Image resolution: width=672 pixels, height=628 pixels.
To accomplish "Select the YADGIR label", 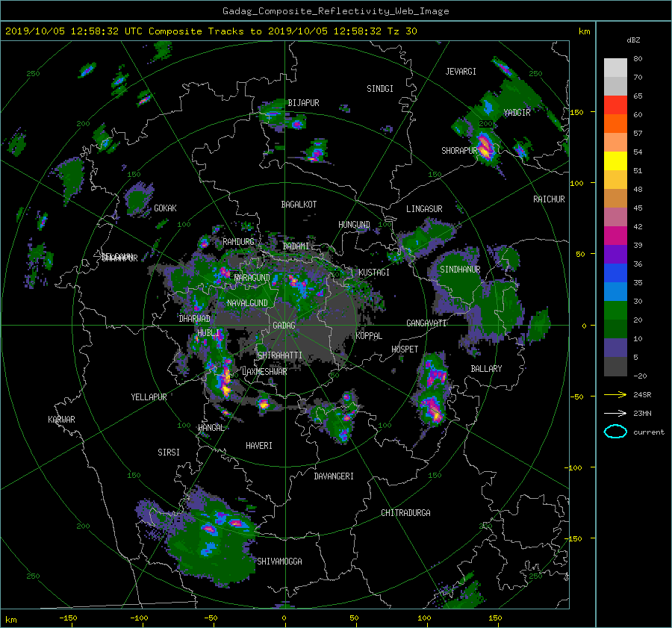I will (x=517, y=113).
